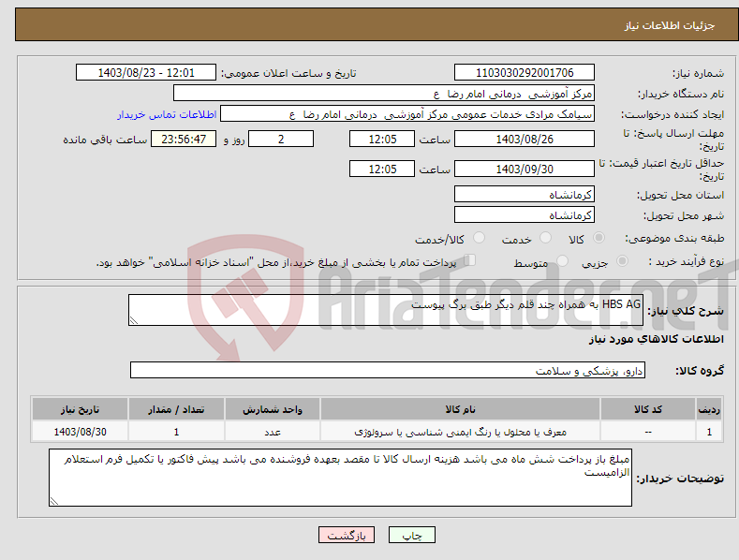
Task: Click the تاریخ نیاز column header
Action: [81, 409]
